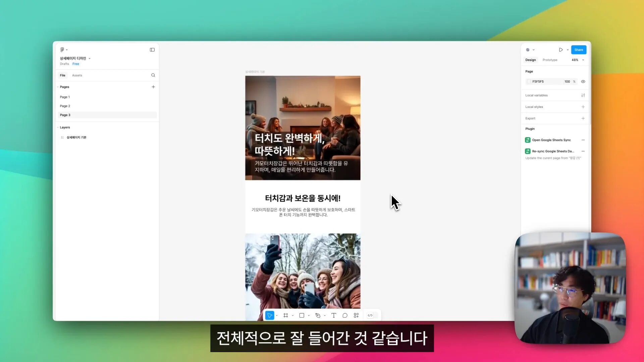Screen dimensions: 644x362
Task: Switch to the Assets tab
Action: [x=77, y=75]
